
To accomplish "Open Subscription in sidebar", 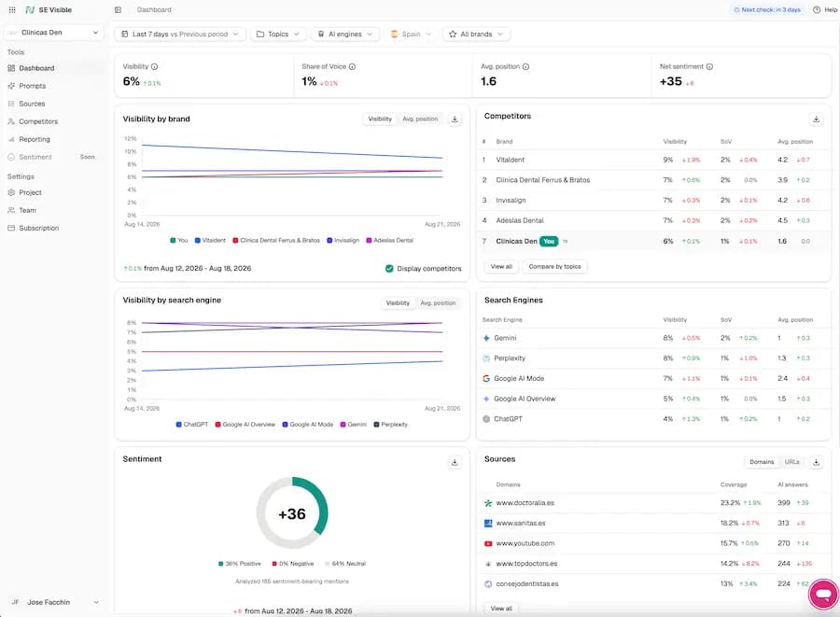I will point(39,228).
